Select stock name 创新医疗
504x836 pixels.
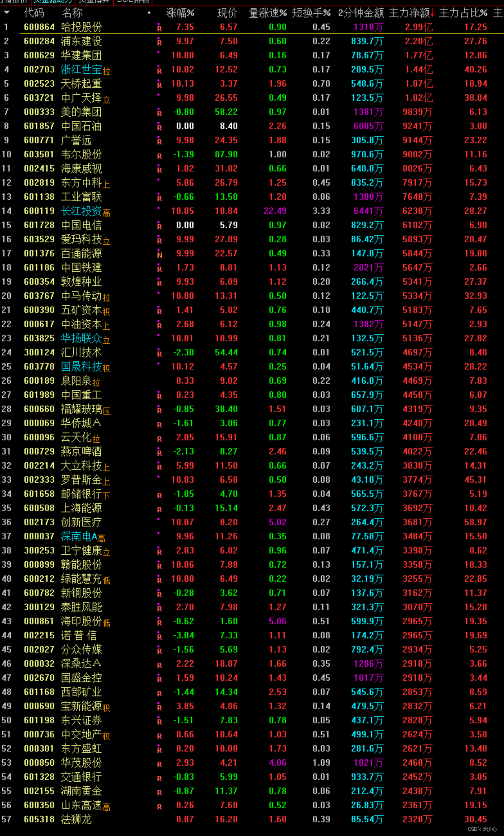tap(81, 522)
